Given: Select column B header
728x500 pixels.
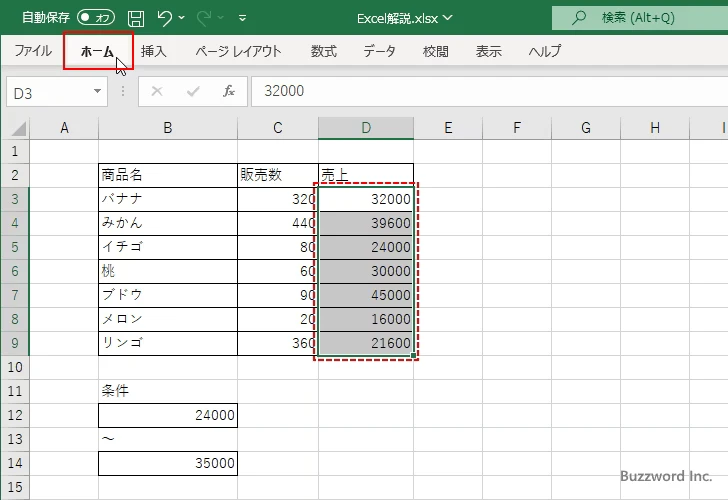Looking at the screenshot, I should tap(168, 128).
